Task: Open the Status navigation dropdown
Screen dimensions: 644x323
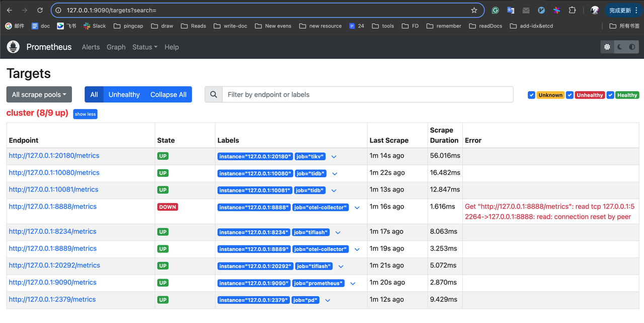Action: click(x=145, y=47)
